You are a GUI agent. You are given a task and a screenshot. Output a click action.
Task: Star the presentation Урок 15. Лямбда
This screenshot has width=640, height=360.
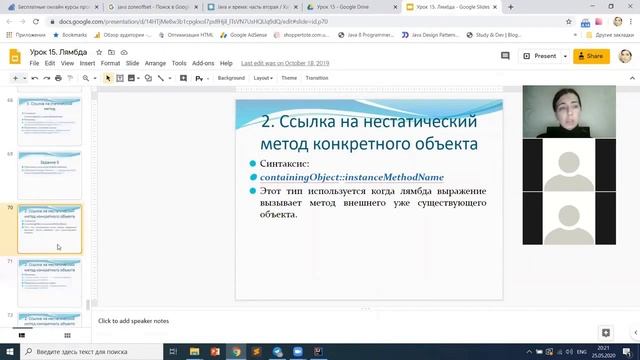pos(99,52)
